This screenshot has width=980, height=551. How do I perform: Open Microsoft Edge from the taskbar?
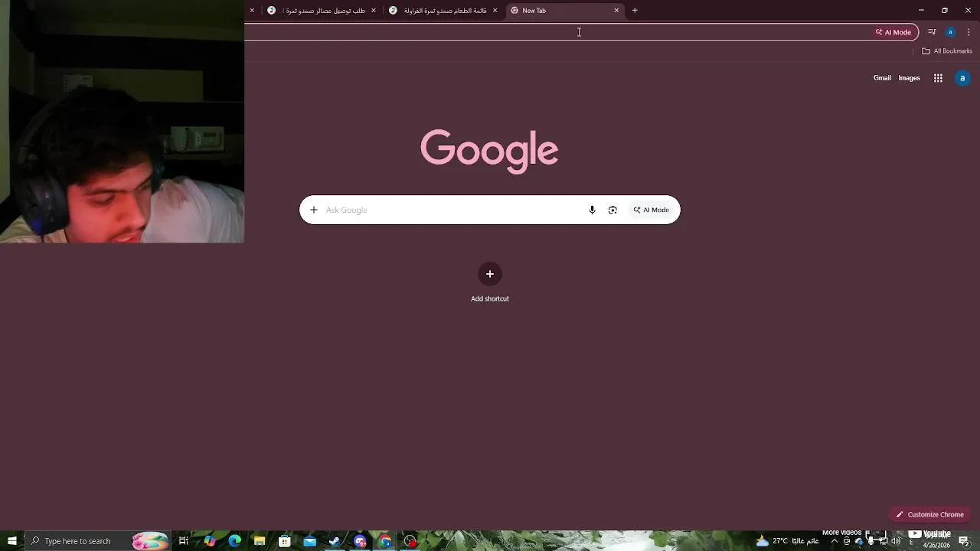point(234,541)
